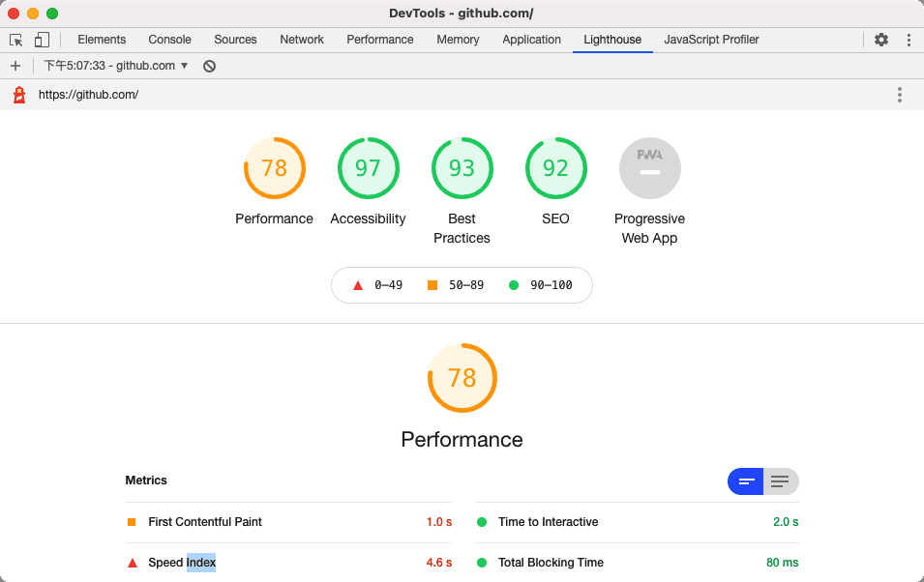This screenshot has height=582, width=924.
Task: Open the report selector dropdown for github.com
Action: (x=116, y=66)
